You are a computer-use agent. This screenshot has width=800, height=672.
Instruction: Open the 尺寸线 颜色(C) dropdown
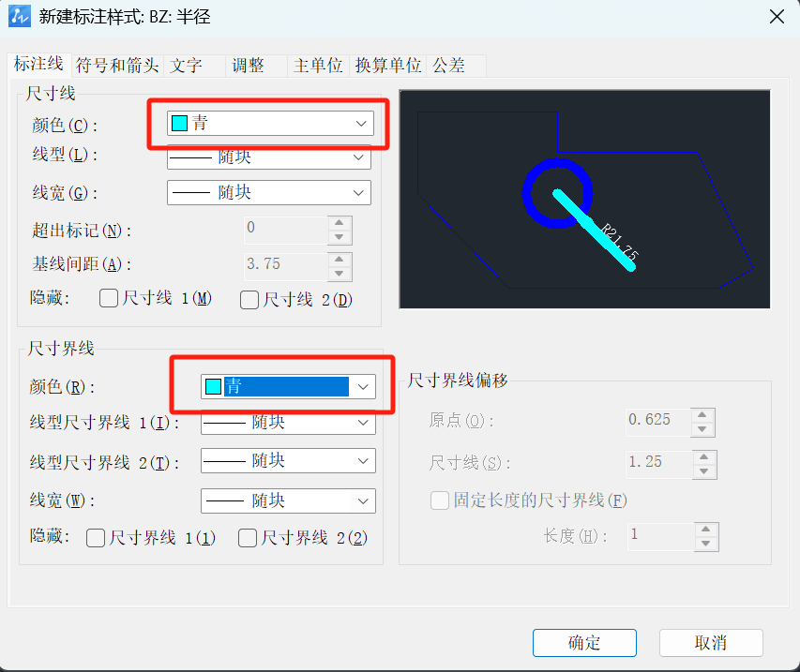pyautogui.click(x=270, y=124)
